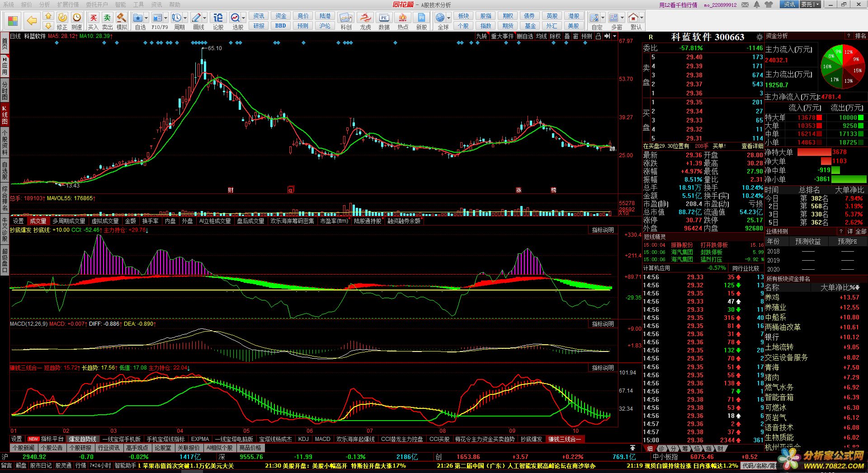Click the shirt skin icon in title bar
This screenshot has height=473, width=868.
coord(769,5)
